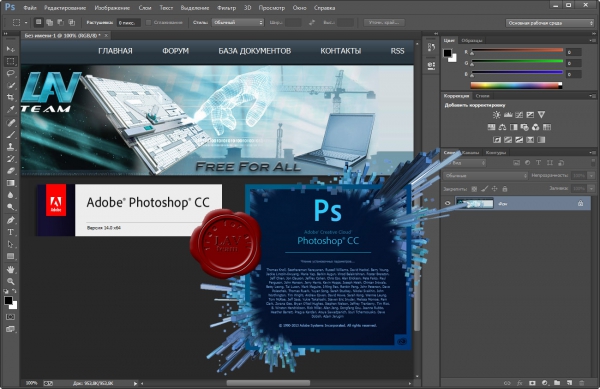The width and height of the screenshot is (600, 389).
Task: Open the Непрозрачность opacity dropdown arrow
Action: 592,176
